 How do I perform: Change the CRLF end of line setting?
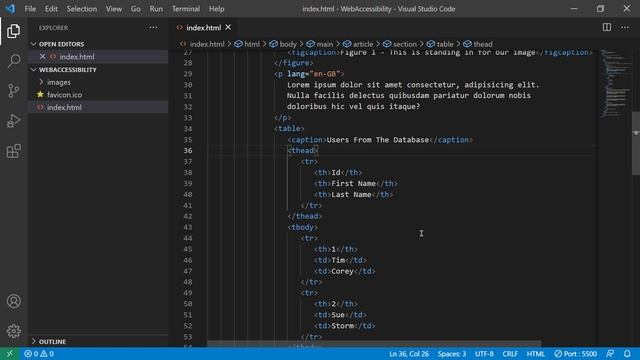tap(510, 354)
